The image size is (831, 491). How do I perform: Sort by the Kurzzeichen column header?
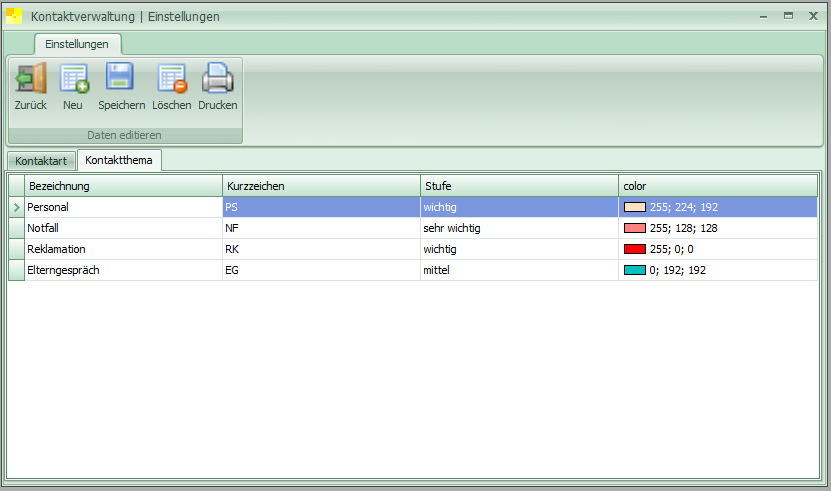[x=320, y=186]
